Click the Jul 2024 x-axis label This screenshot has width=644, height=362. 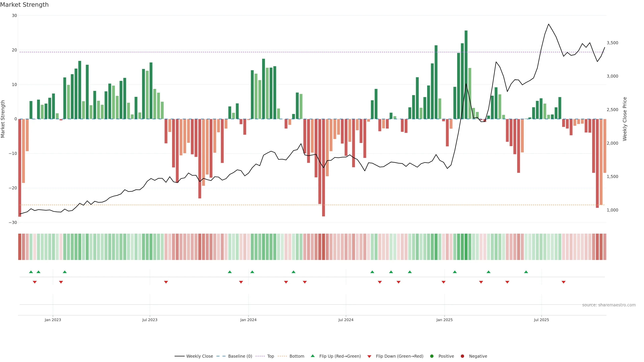pos(346,320)
